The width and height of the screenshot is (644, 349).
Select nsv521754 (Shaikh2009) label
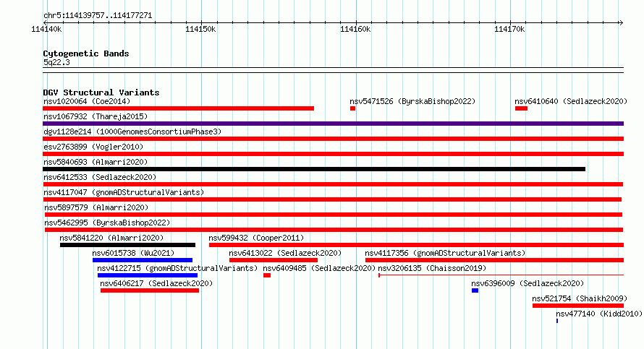pos(580,298)
